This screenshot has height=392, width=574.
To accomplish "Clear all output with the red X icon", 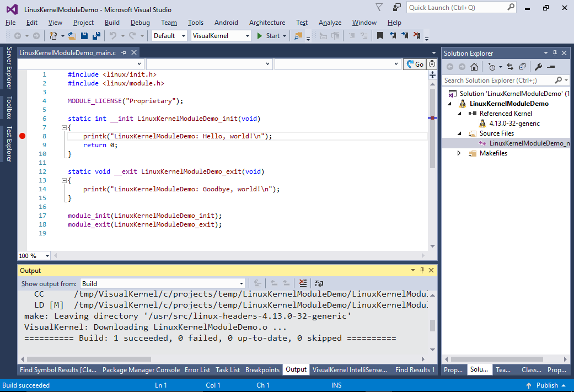I will tap(303, 283).
